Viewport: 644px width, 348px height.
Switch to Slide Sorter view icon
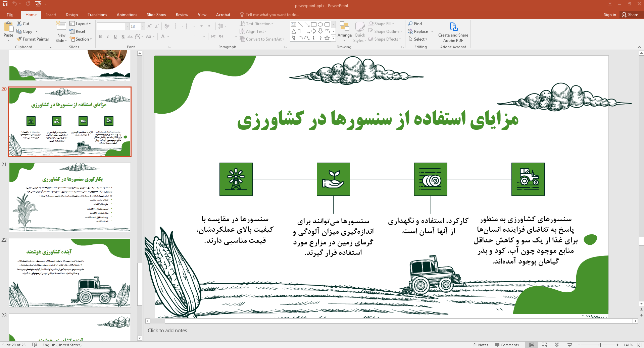point(544,345)
